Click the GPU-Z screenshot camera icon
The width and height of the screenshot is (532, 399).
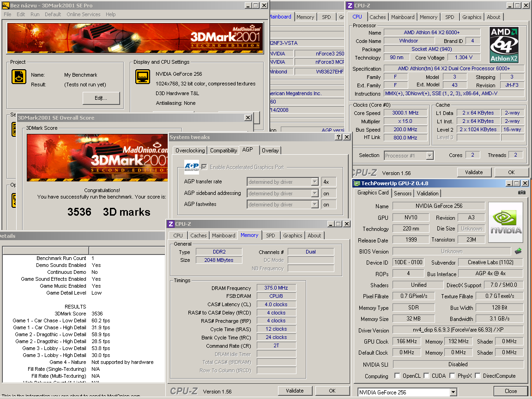[521, 193]
